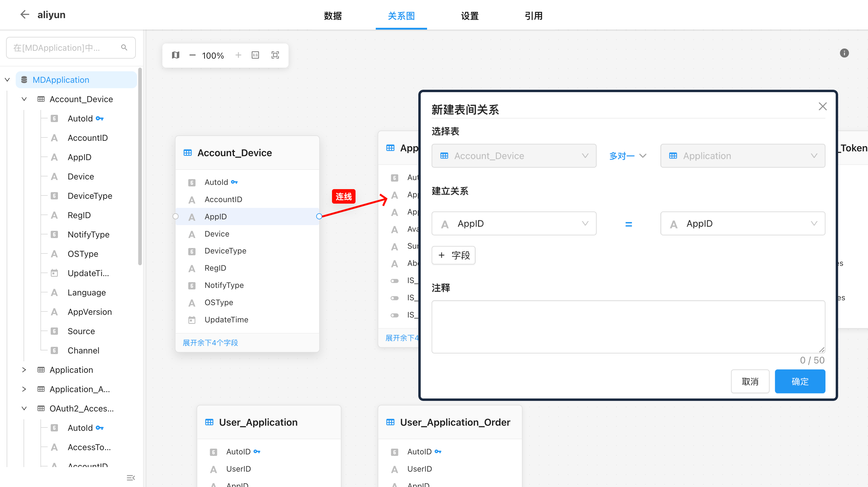Select AccountID under Account_Device in the tree
The width and height of the screenshot is (868, 487).
tap(87, 137)
